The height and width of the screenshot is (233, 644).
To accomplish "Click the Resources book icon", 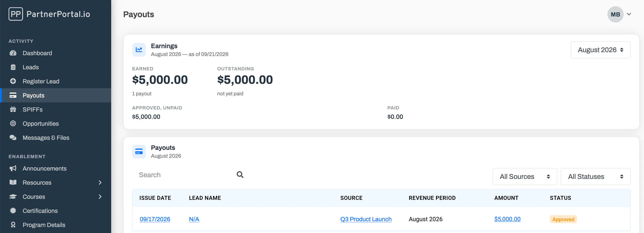I will point(13,182).
